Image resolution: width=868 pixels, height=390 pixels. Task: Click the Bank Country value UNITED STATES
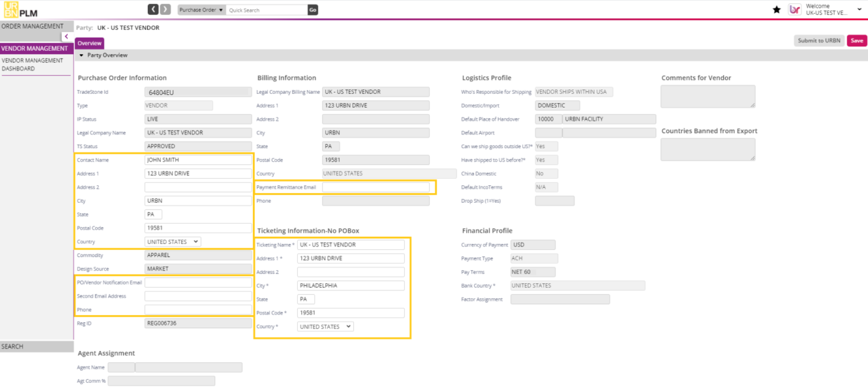pos(578,286)
